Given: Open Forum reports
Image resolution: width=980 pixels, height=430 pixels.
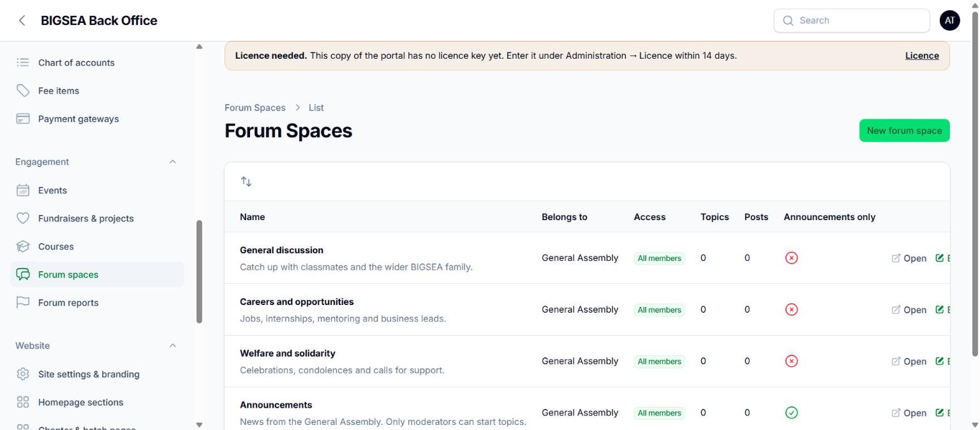Looking at the screenshot, I should coord(97,302).
